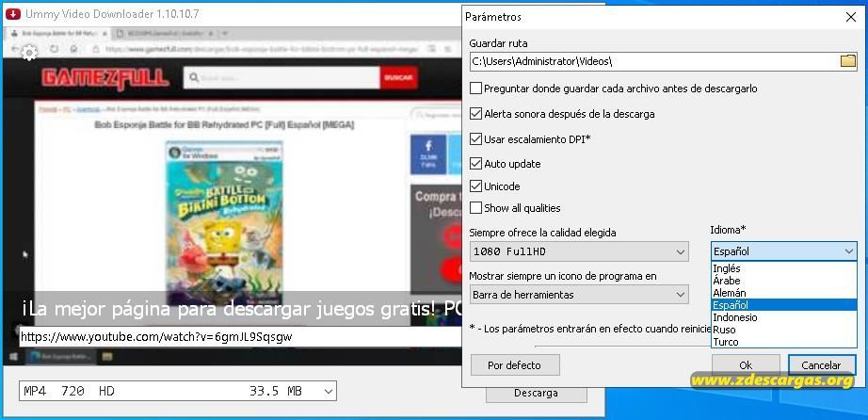Image resolution: width=868 pixels, height=420 pixels.
Task: Select highlighted Español list entry
Action: point(784,305)
